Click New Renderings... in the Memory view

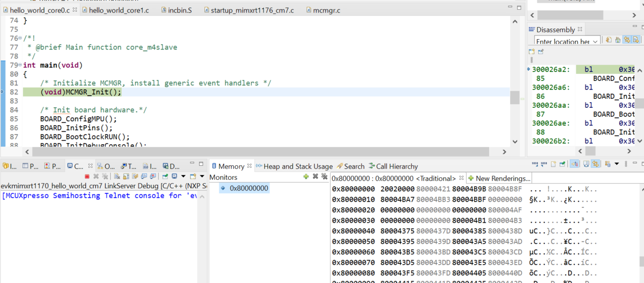tap(499, 177)
